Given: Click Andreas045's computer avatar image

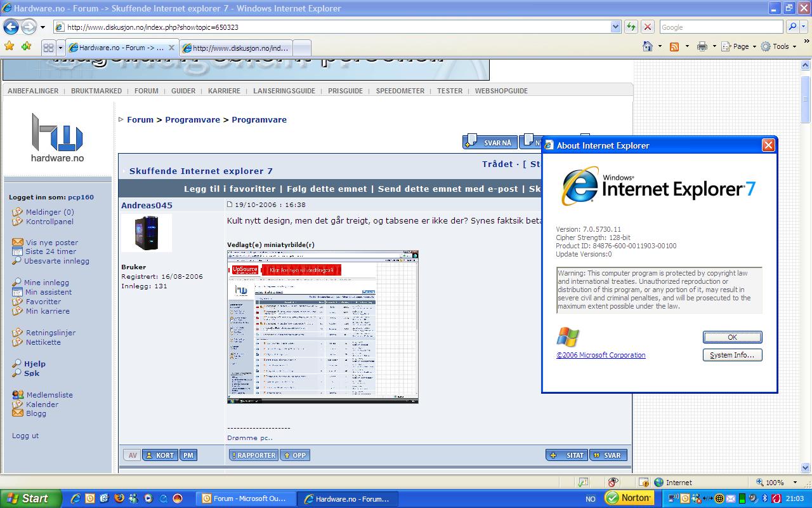Looking at the screenshot, I should [x=147, y=233].
